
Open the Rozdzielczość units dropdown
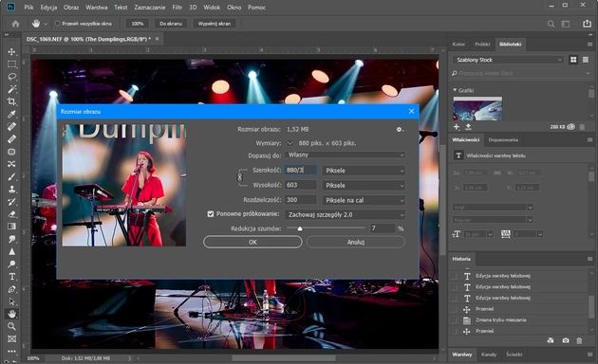click(x=364, y=200)
